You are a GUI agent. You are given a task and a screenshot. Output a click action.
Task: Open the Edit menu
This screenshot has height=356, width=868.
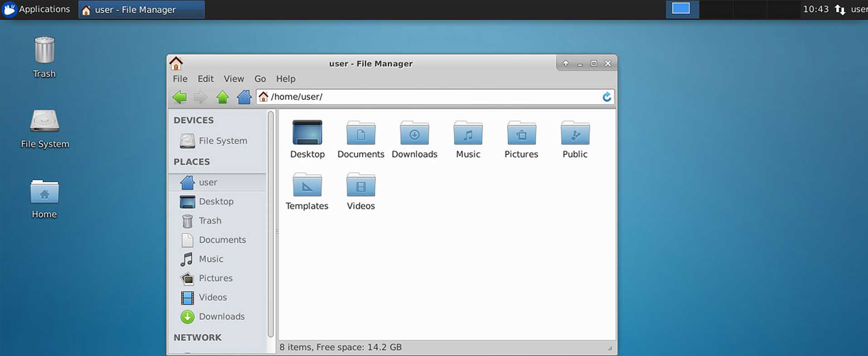click(206, 79)
